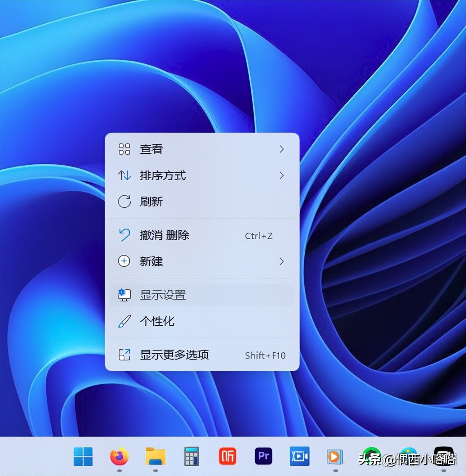
Task: Open Firefox from the taskbar
Action: coord(119,456)
